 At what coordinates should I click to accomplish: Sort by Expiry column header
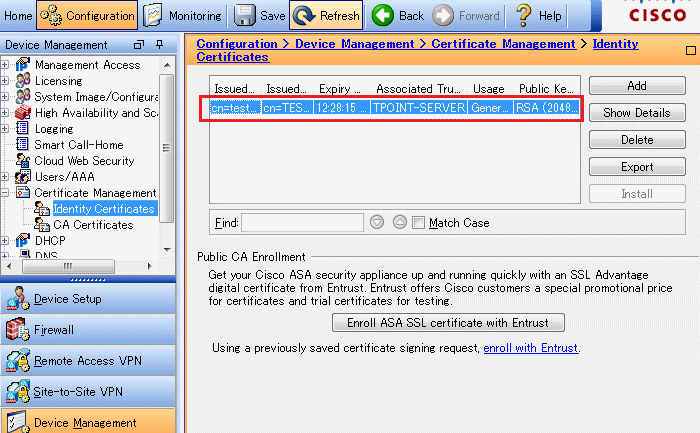point(341,89)
